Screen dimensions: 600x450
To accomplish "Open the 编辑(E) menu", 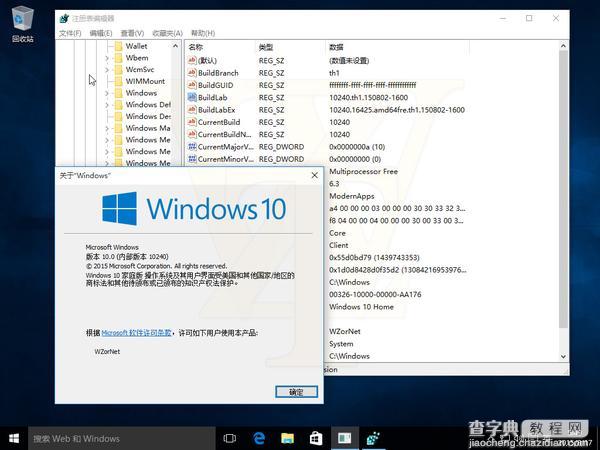I will (x=101, y=33).
